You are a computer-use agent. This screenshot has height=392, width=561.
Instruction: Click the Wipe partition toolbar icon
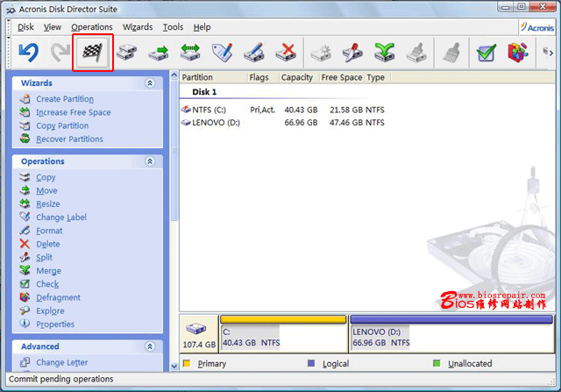pos(416,53)
